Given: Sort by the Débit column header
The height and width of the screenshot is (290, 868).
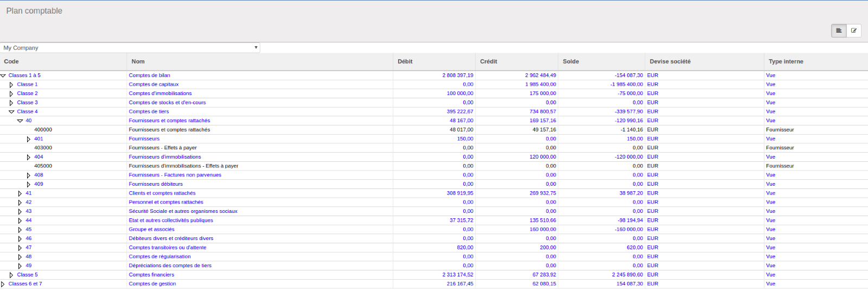Looking at the screenshot, I should 434,61.
